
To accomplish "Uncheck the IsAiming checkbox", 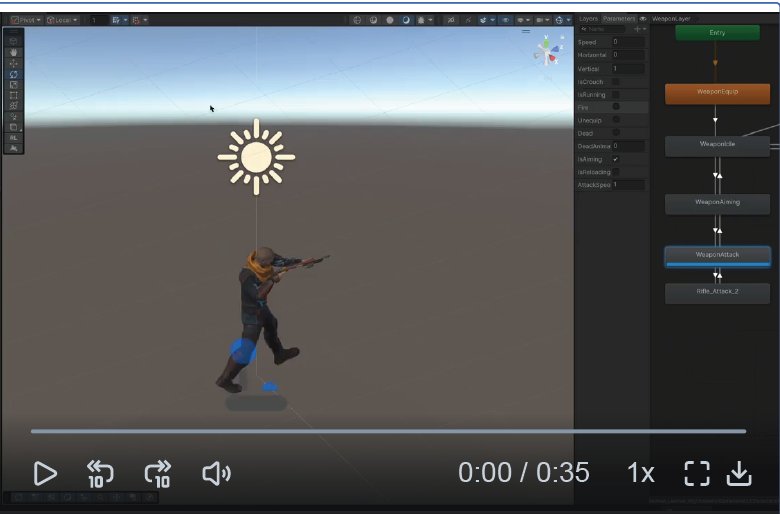I will click(616, 159).
